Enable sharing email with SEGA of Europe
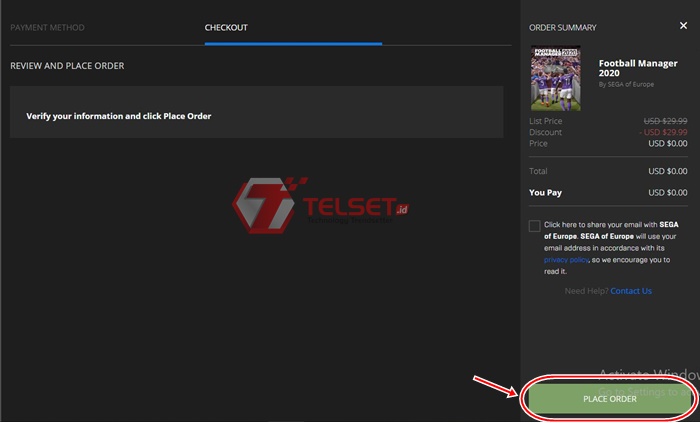700x423 pixels. 535,226
